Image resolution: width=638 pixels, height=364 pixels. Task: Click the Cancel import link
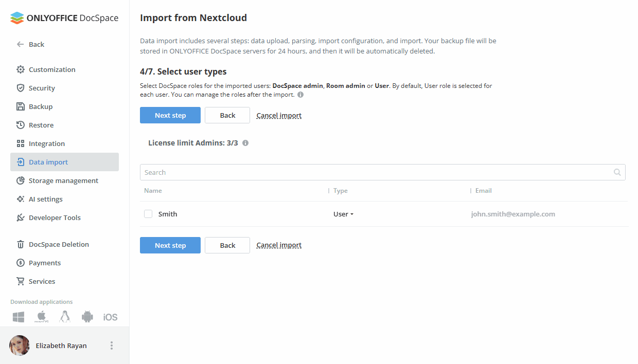tap(279, 115)
